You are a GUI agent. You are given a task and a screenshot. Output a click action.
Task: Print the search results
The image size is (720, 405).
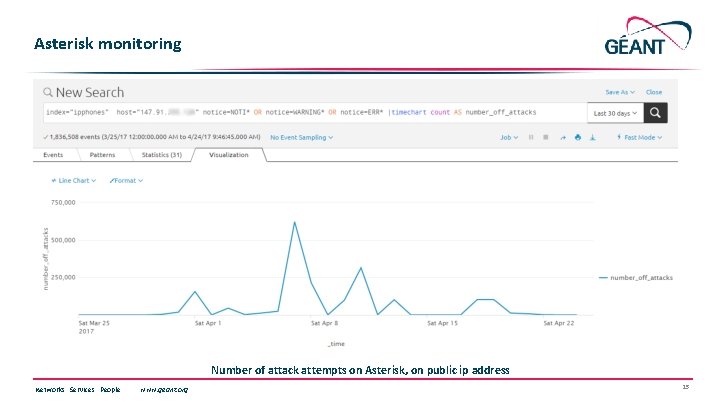tap(578, 137)
